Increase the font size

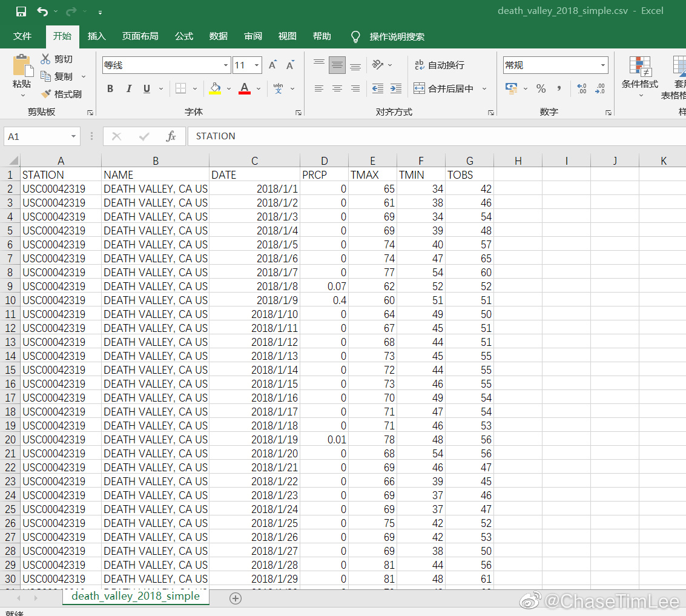(272, 65)
